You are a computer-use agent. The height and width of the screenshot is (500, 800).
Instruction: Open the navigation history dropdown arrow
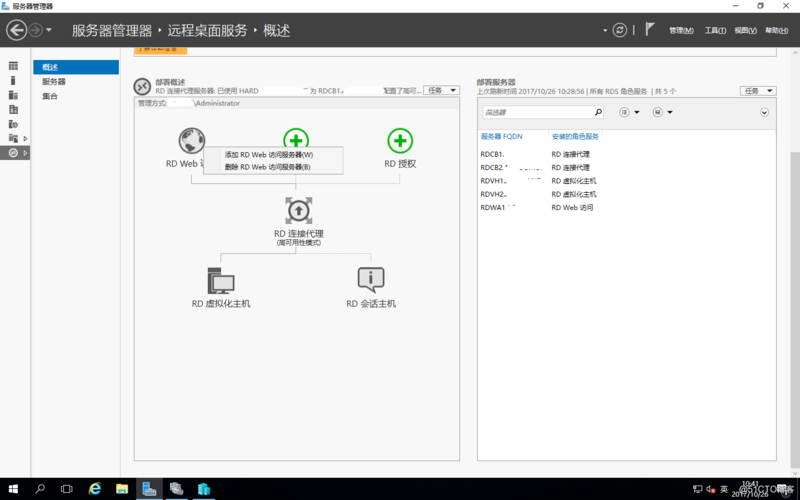pyautogui.click(x=49, y=30)
